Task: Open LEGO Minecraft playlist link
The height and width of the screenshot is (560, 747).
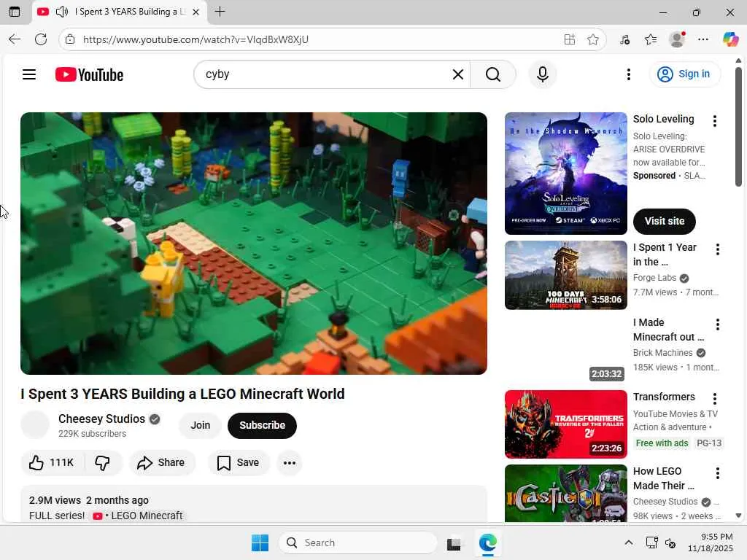Action: click(138, 516)
